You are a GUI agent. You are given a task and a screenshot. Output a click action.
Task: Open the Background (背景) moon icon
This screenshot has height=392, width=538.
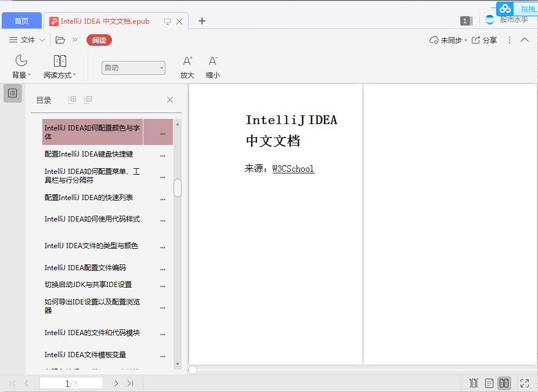21,61
